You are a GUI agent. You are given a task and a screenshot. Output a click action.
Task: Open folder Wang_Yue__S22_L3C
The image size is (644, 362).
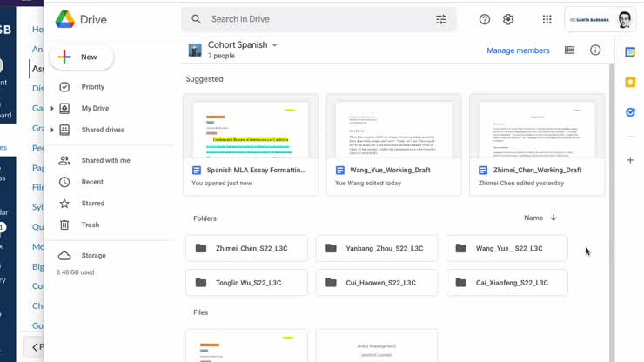[506, 248]
